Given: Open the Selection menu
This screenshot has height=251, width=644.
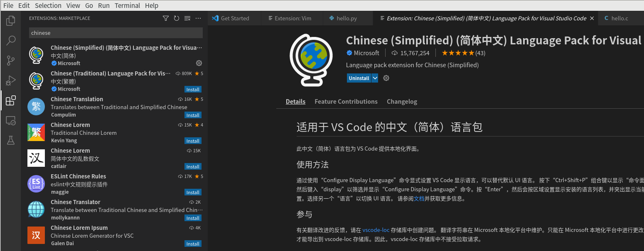Looking at the screenshot, I should (48, 5).
